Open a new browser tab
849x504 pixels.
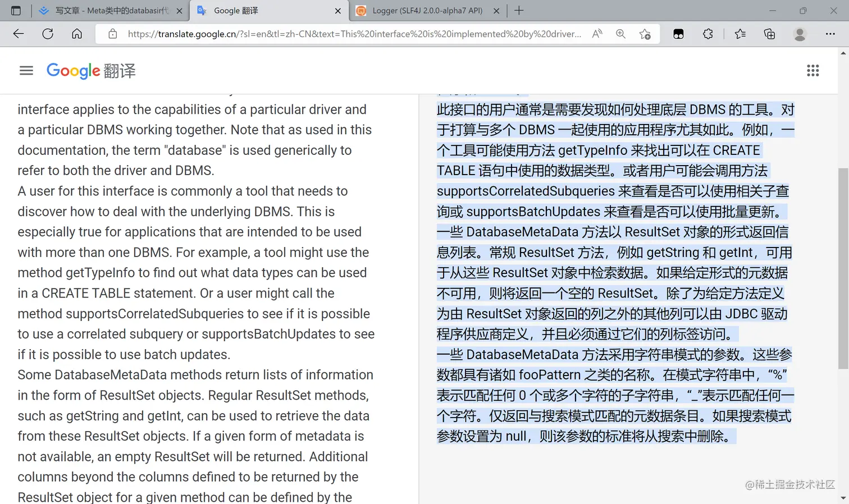[x=519, y=11]
